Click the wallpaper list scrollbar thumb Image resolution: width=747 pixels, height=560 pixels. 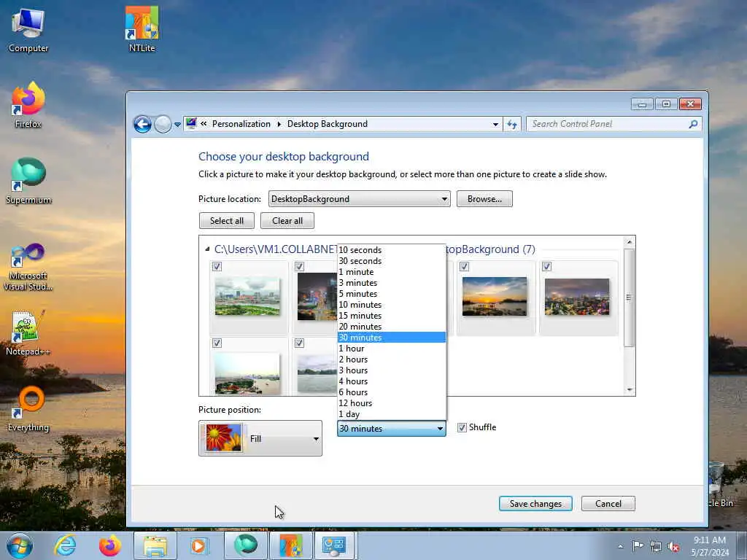coord(629,297)
